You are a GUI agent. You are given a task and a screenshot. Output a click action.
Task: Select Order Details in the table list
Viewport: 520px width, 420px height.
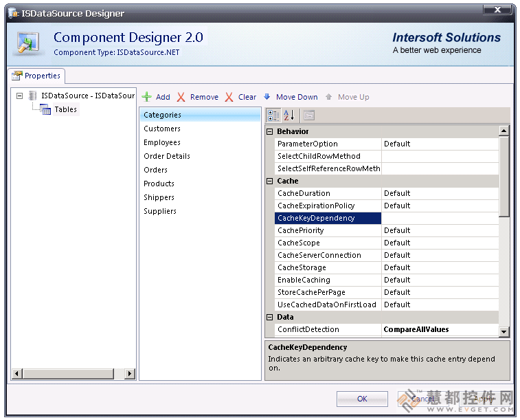(x=200, y=156)
